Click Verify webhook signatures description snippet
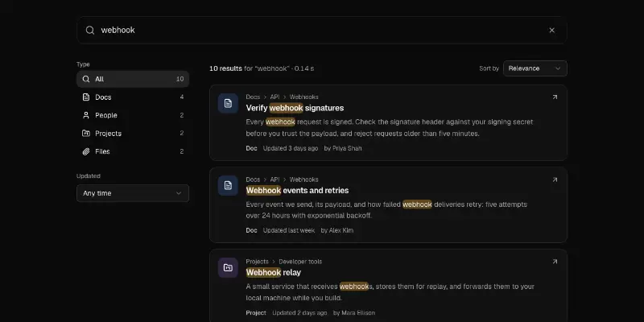 pos(390,128)
